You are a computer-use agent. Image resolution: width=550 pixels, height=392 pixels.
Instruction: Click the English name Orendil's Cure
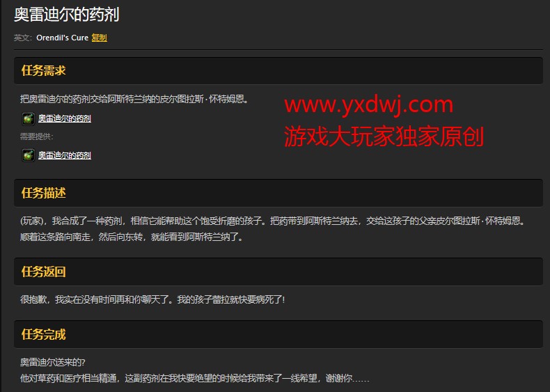coord(62,38)
